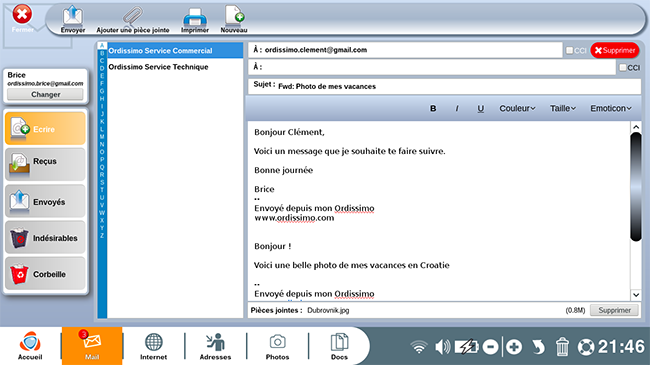Image resolution: width=650 pixels, height=365 pixels.
Task: Delete attachment Dubrovnik.jpg with Supprimer
Action: [x=614, y=310]
